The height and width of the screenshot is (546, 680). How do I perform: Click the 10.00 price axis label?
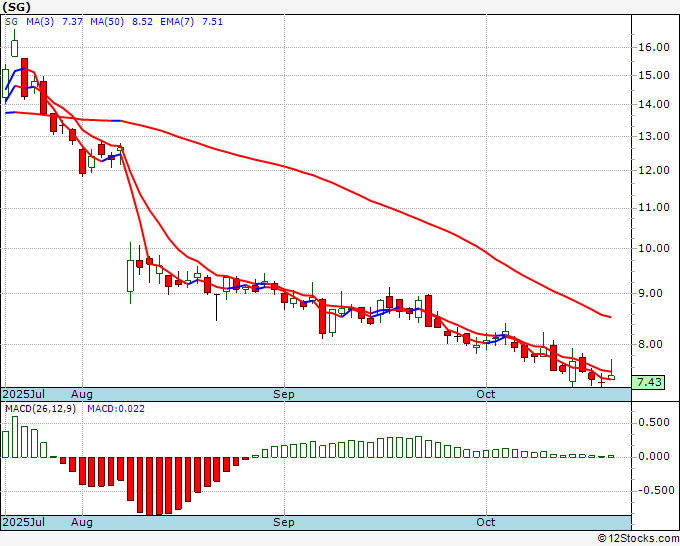click(654, 248)
